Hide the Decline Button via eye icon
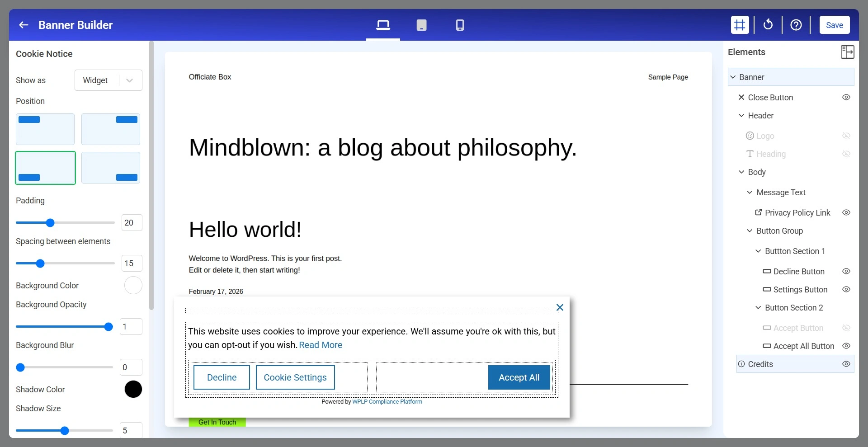This screenshot has width=868, height=447. (846, 271)
